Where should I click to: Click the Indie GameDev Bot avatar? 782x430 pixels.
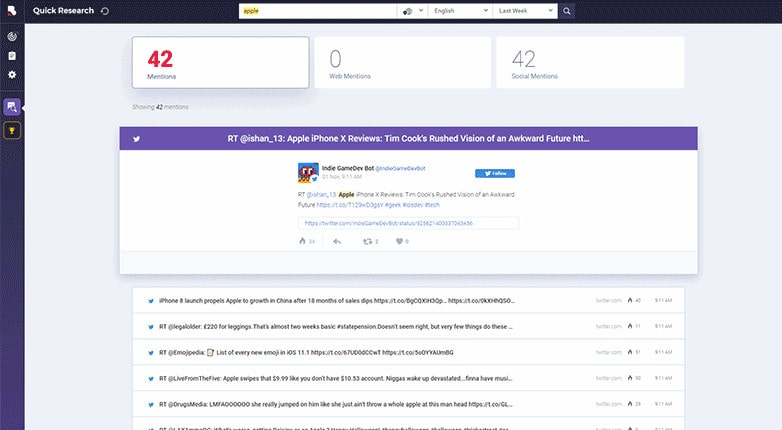308,173
